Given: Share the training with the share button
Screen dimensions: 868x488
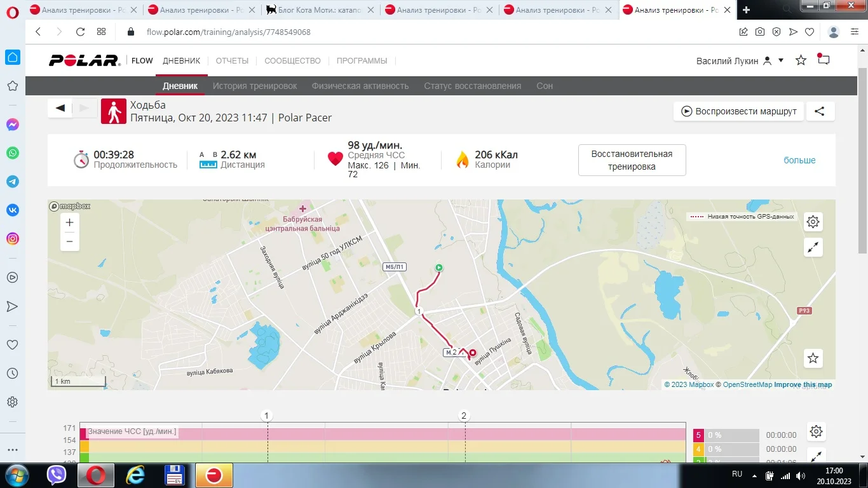Looking at the screenshot, I should point(820,111).
